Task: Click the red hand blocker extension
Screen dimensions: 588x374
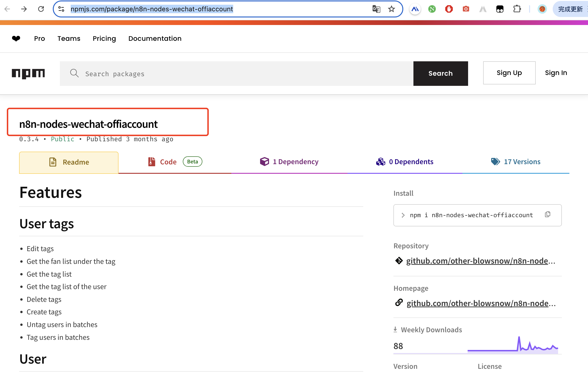Action: (x=449, y=9)
